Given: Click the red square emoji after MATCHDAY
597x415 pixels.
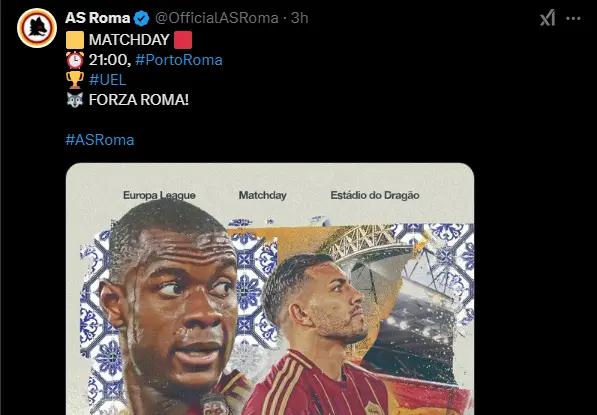Looking at the screenshot, I should pos(183,40).
